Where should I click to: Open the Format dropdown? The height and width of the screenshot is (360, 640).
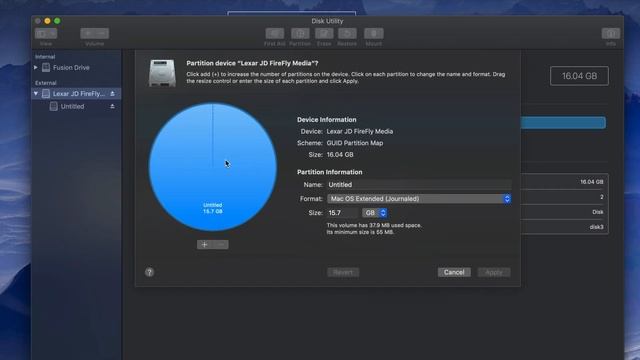[x=419, y=199]
